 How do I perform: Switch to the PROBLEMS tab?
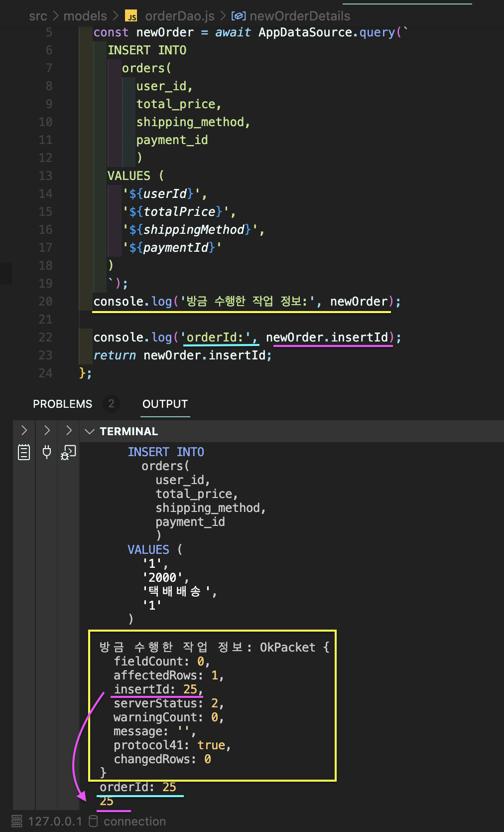click(x=62, y=404)
